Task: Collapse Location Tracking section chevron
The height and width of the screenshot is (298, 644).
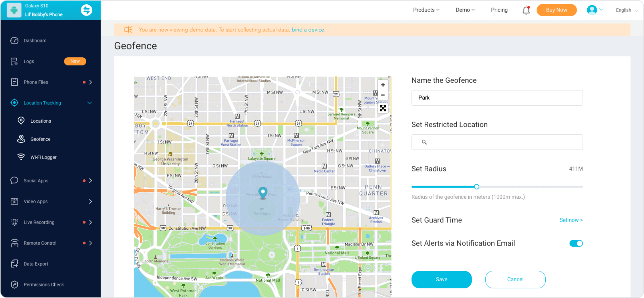Action: click(x=89, y=103)
